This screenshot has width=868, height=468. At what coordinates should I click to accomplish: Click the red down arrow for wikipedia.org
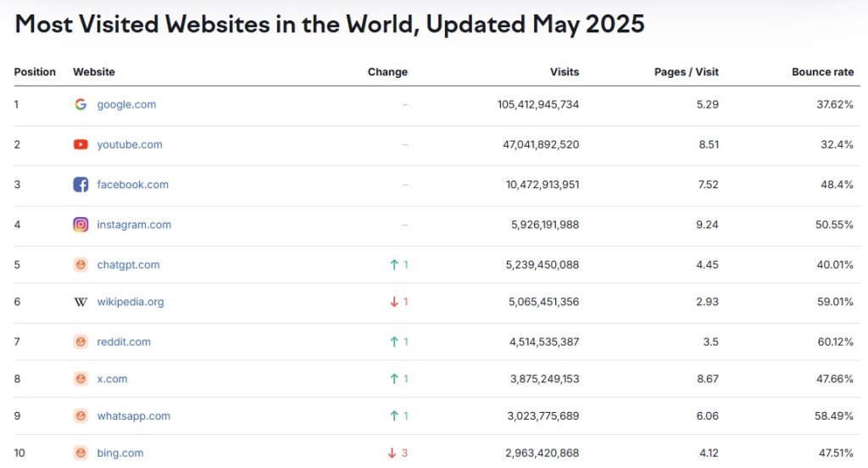[x=394, y=302]
